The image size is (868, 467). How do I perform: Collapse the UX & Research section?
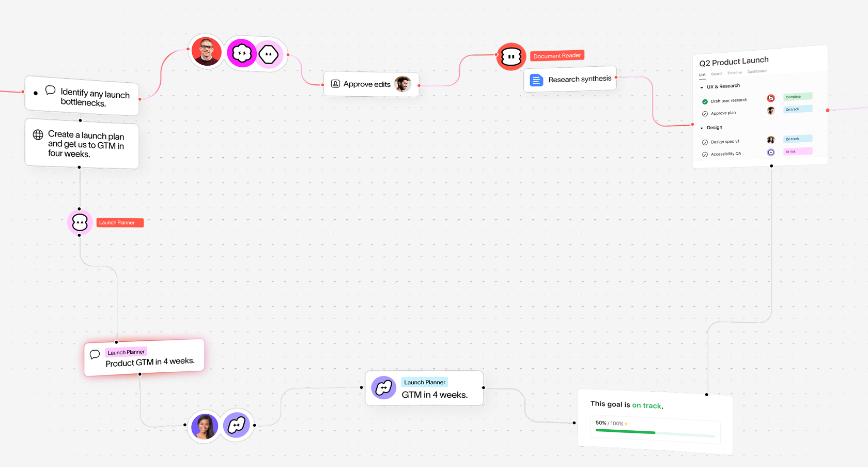702,87
